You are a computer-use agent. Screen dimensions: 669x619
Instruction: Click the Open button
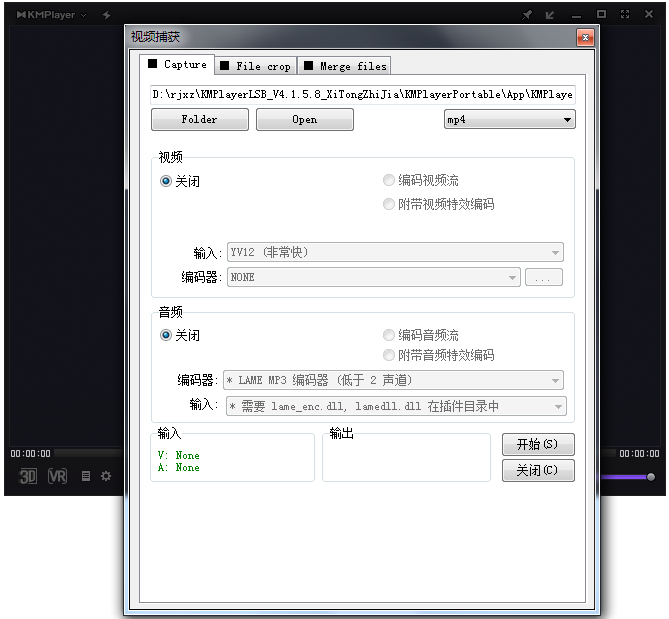click(305, 119)
